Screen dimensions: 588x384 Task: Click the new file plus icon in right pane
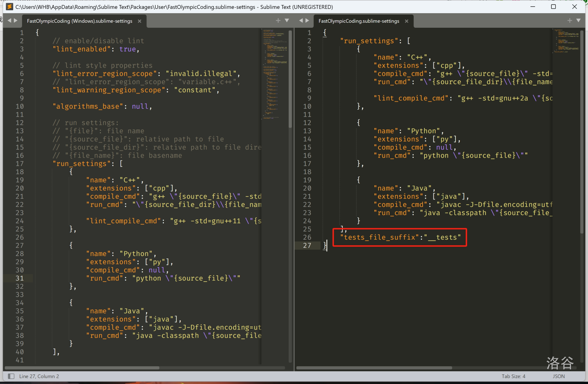click(x=569, y=21)
